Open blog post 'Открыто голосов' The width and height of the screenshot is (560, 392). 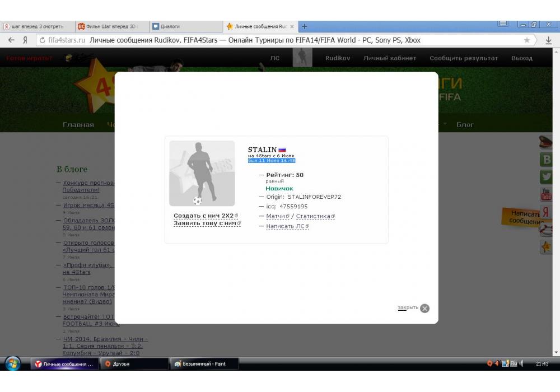click(88, 246)
